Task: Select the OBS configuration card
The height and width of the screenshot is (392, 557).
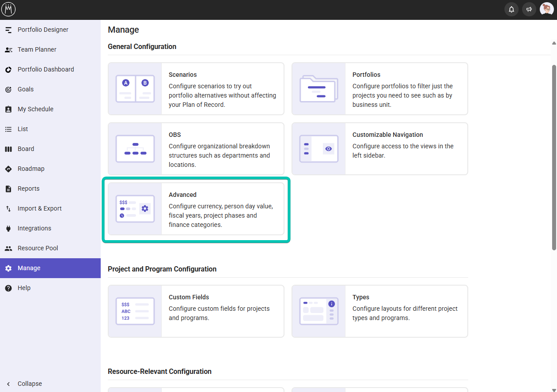Action: pyautogui.click(x=196, y=149)
